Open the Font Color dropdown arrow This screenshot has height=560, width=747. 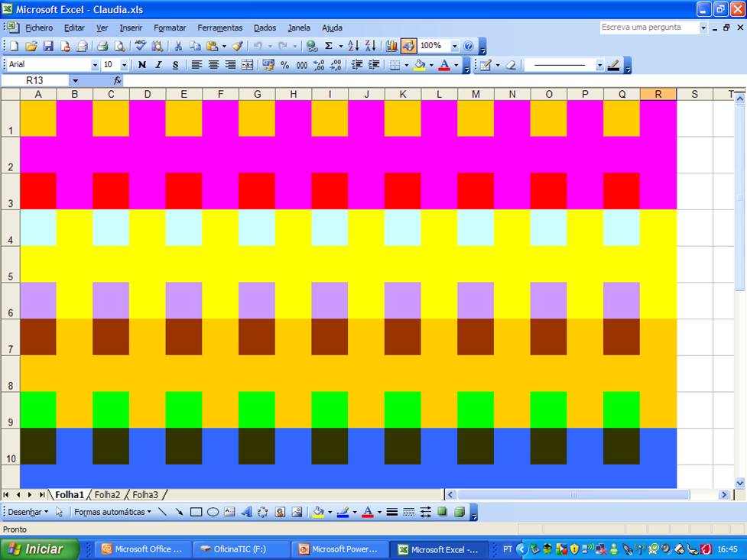(456, 65)
